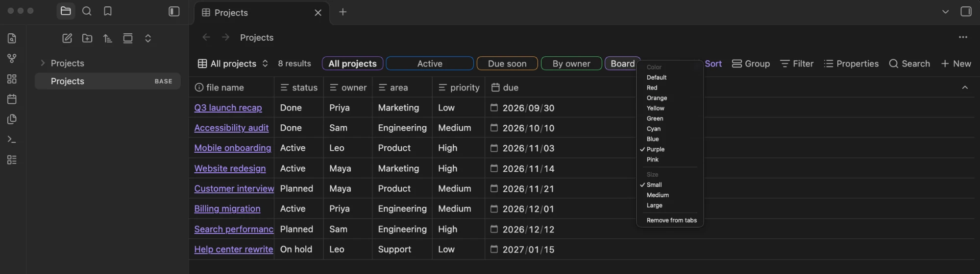This screenshot has width=980, height=274.
Task: Toggle the left sidebar collapse icon
Action: tap(174, 11)
